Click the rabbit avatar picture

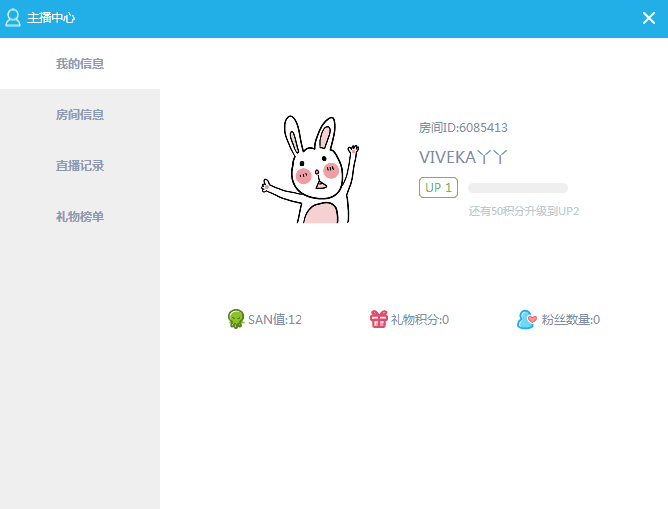310,169
